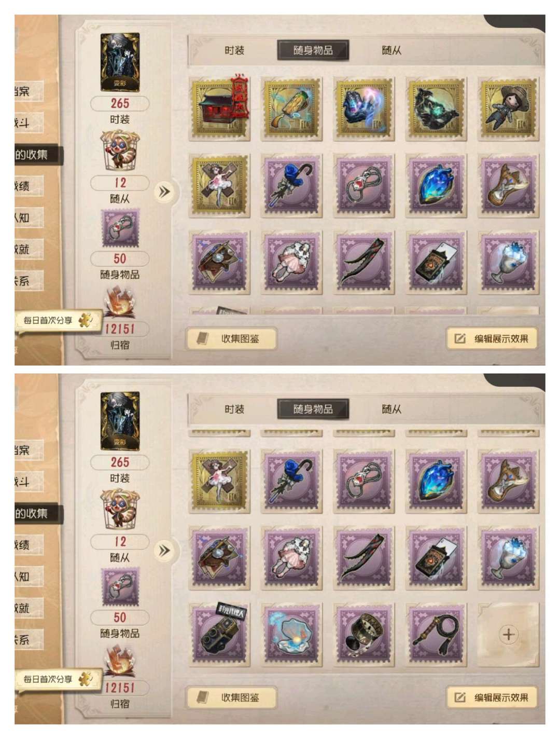
Task: Select the blue rose umbrella accessory
Action: coord(292,185)
